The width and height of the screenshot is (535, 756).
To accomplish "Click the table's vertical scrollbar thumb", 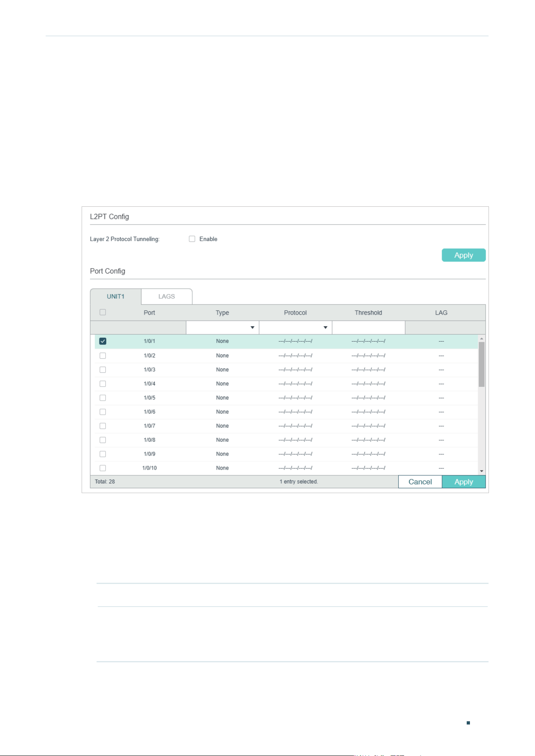I will [482, 364].
